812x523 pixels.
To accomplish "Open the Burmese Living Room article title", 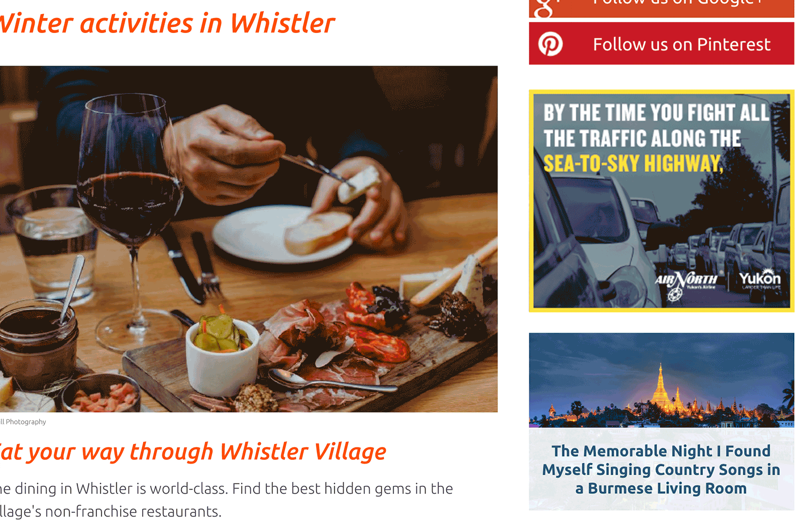I will pos(661,469).
